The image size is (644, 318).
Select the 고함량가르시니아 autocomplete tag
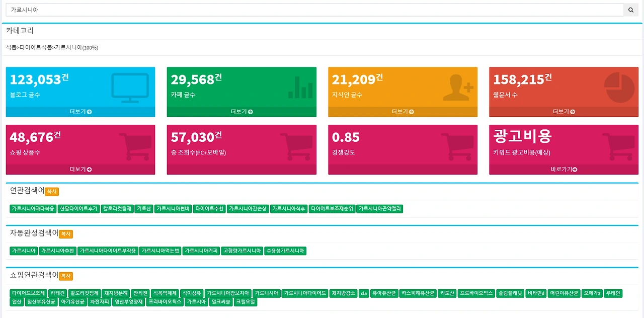(242, 251)
